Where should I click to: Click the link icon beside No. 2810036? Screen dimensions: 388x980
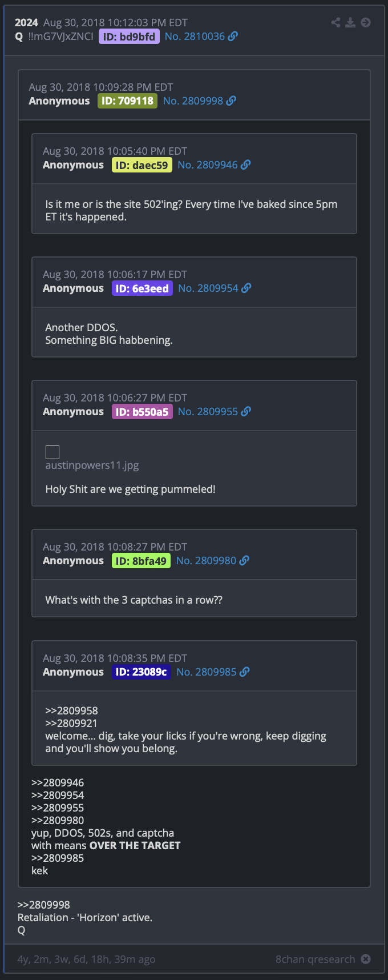[x=233, y=36]
